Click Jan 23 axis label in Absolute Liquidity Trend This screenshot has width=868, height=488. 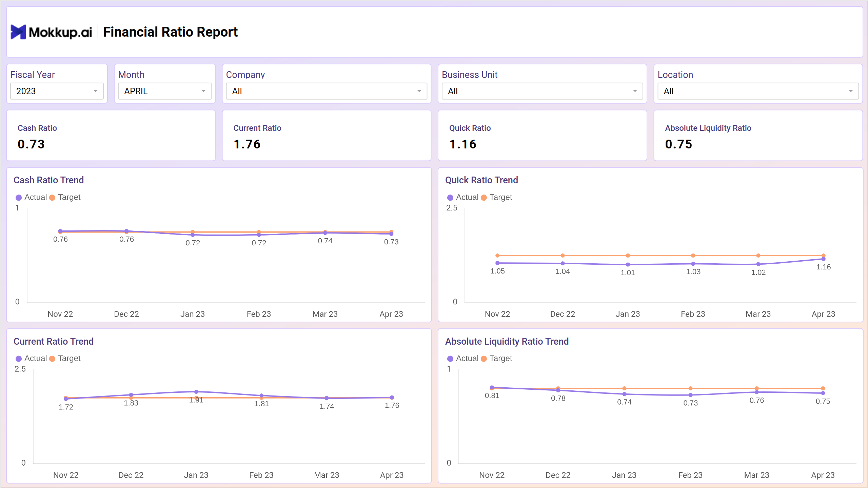(x=624, y=475)
